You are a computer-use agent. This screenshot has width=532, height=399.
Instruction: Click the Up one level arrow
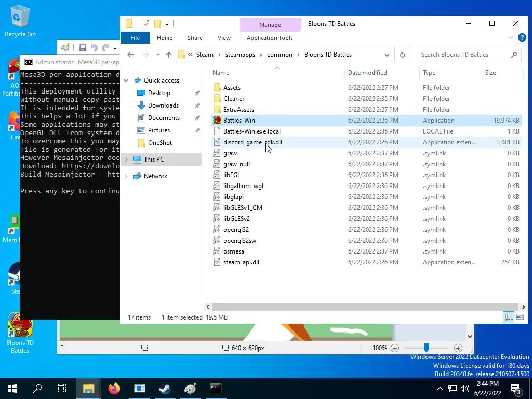169,55
